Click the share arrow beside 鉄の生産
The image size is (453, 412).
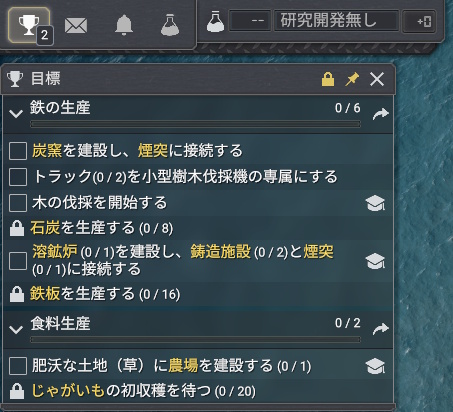(380, 114)
